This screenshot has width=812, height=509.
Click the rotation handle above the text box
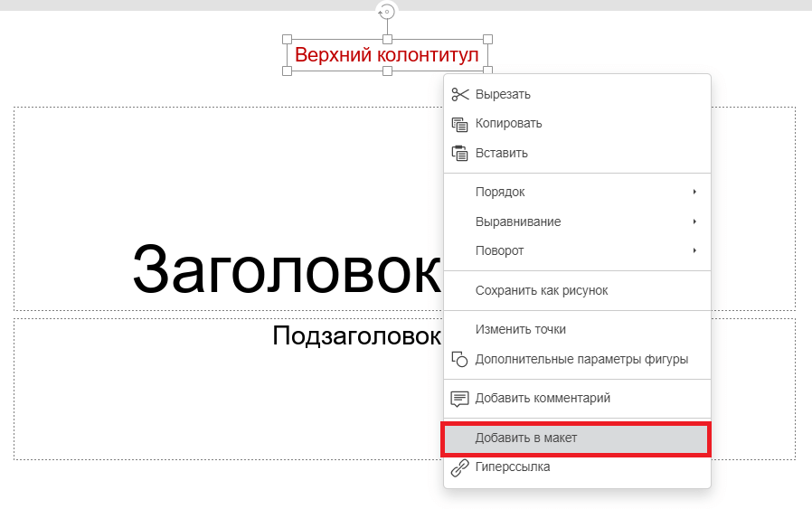click(x=387, y=12)
